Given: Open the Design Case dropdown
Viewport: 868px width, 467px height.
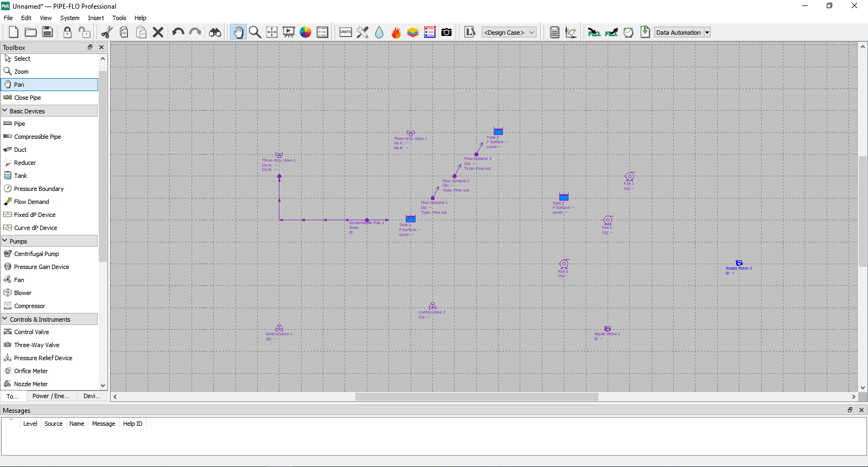Looking at the screenshot, I should (509, 33).
